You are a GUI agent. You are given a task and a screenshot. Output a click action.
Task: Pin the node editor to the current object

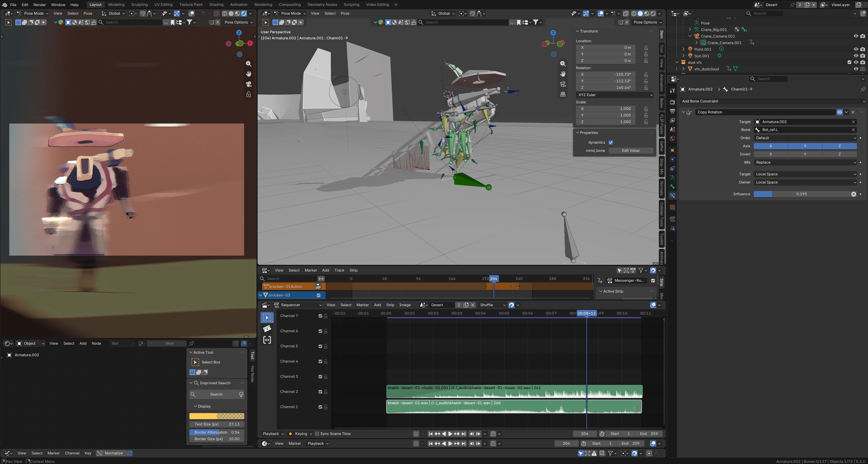click(191, 343)
